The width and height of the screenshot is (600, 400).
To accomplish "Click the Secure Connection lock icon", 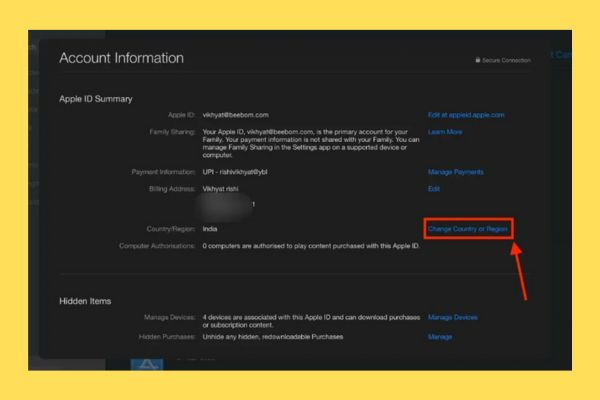I will pyautogui.click(x=478, y=60).
